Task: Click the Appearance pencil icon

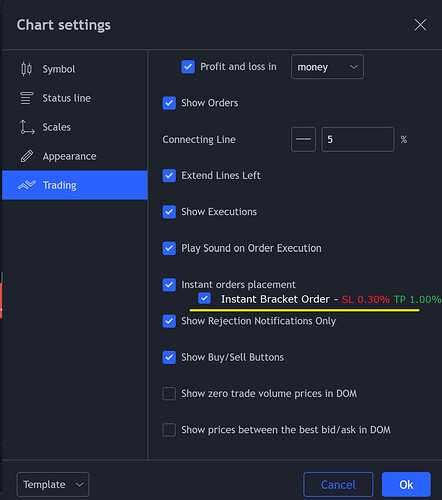Action: 27,156
